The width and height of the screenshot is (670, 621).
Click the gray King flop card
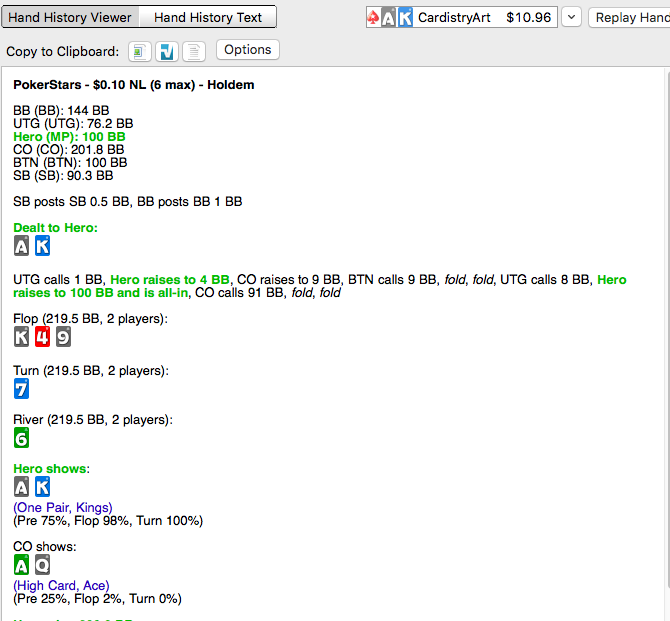tap(21, 337)
